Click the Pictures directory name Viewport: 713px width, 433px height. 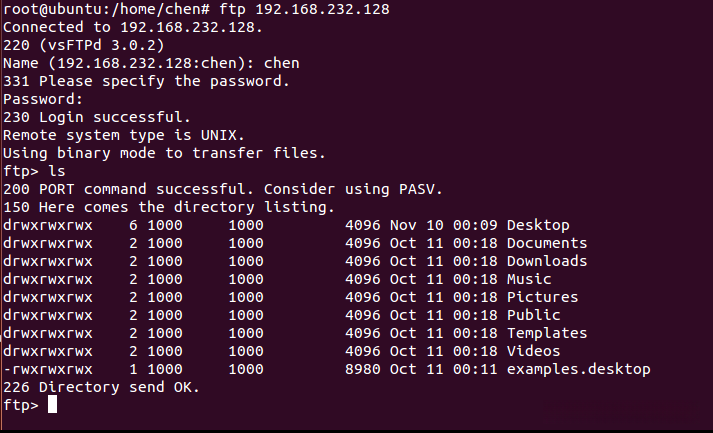542,297
